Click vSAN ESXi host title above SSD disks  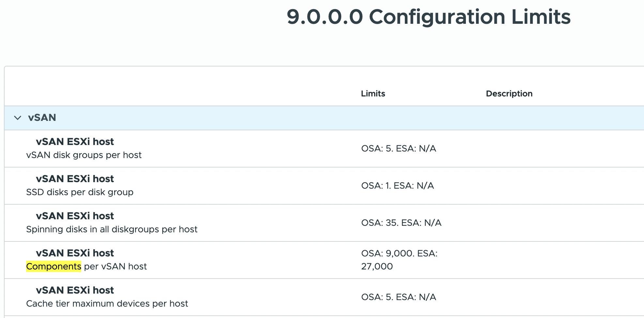click(75, 179)
